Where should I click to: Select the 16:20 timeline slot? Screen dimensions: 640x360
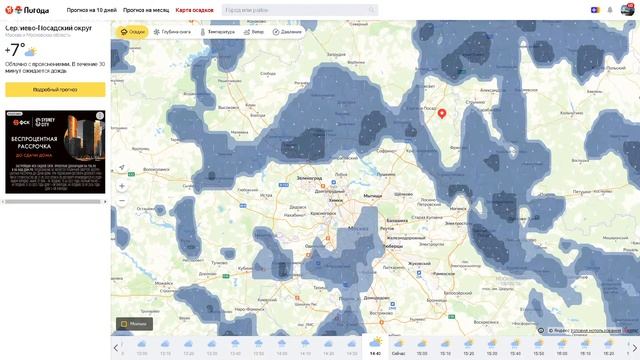tap(609, 347)
